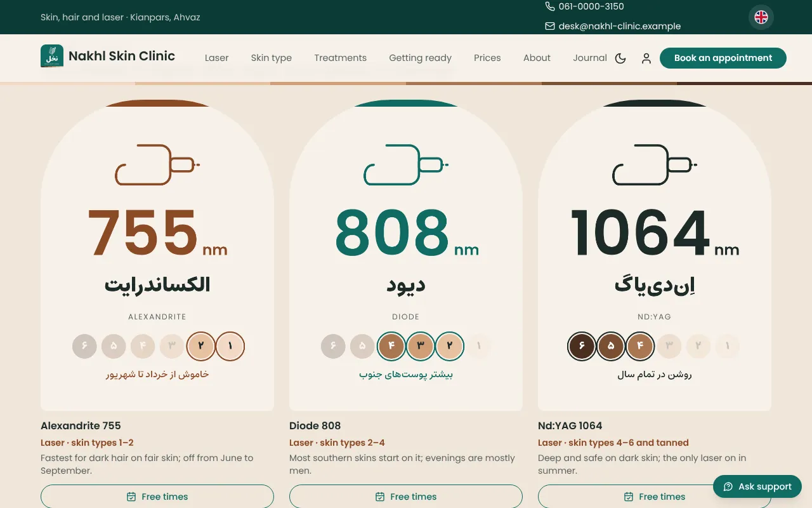
Task: Click the Alexandrite 755 laser handpiece icon
Action: [157, 164]
